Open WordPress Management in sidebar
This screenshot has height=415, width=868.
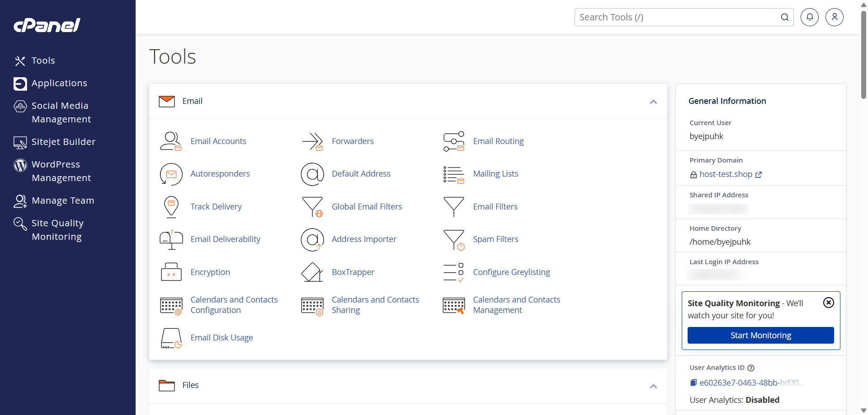point(52,171)
